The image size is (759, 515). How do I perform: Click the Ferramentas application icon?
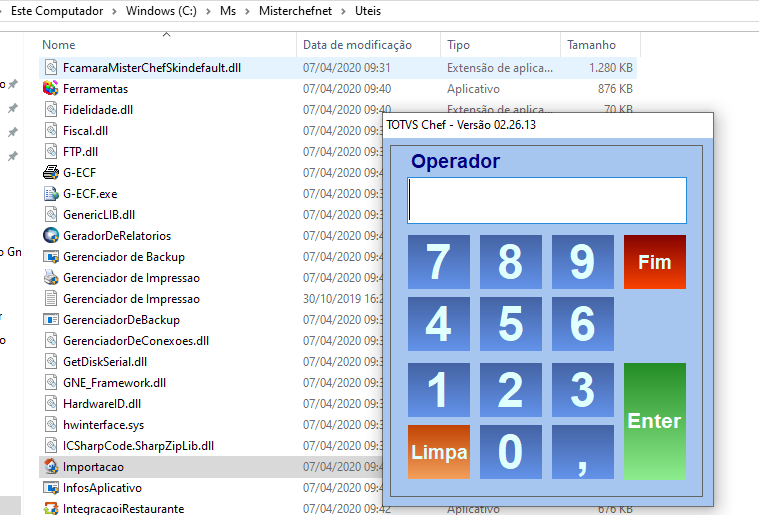tap(51, 89)
